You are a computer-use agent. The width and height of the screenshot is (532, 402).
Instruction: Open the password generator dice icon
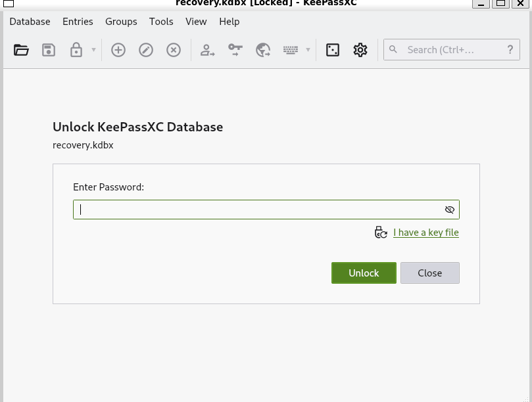tap(333, 50)
